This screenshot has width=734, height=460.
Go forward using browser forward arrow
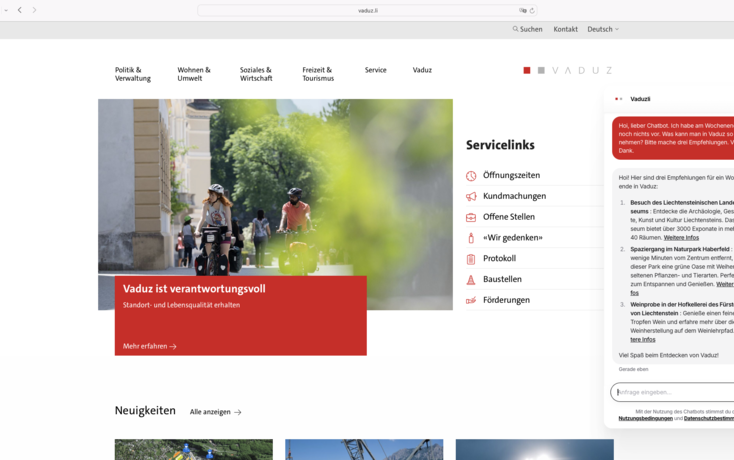(x=34, y=10)
